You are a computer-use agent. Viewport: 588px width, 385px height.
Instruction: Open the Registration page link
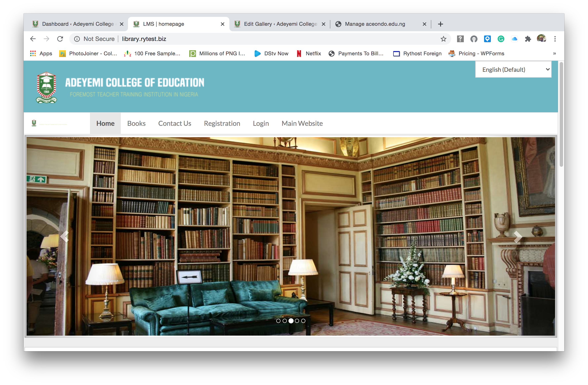click(x=222, y=123)
